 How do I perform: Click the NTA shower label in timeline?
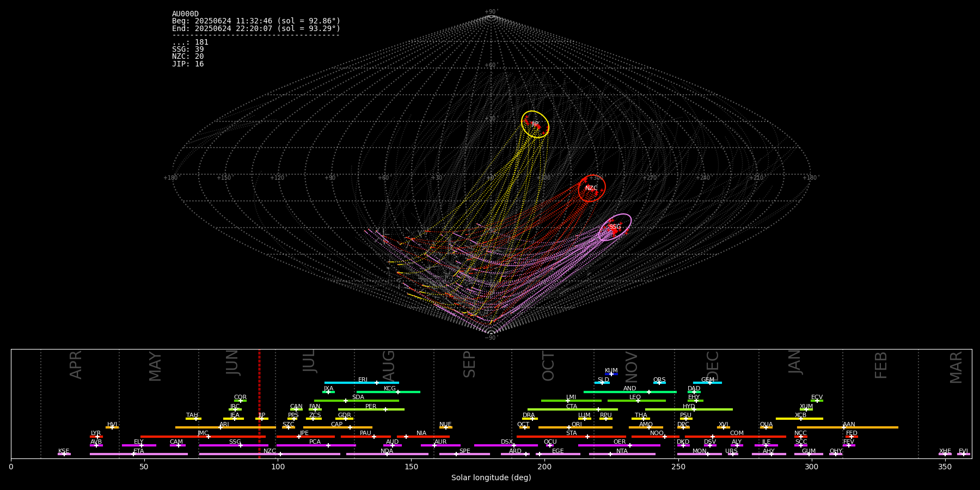tap(622, 451)
